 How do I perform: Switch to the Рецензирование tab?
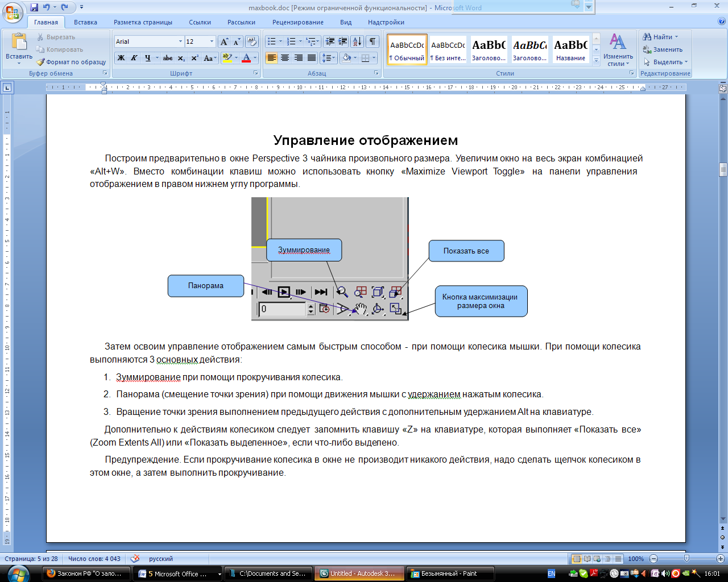coord(297,22)
